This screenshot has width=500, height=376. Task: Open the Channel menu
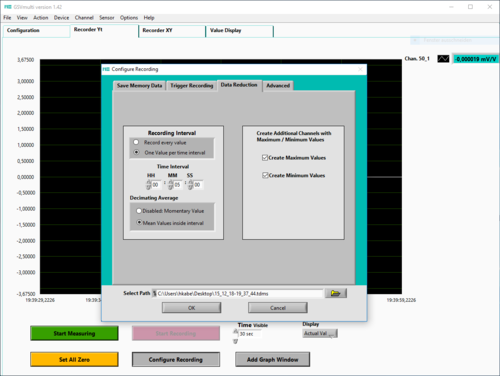click(84, 18)
